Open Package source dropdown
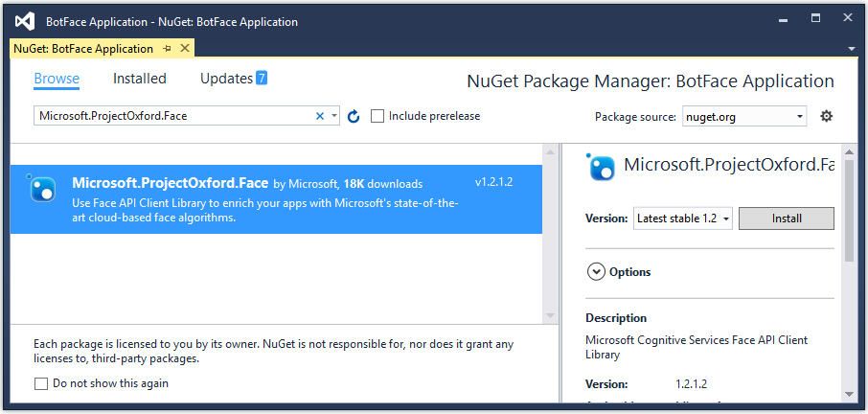 pyautogui.click(x=744, y=116)
